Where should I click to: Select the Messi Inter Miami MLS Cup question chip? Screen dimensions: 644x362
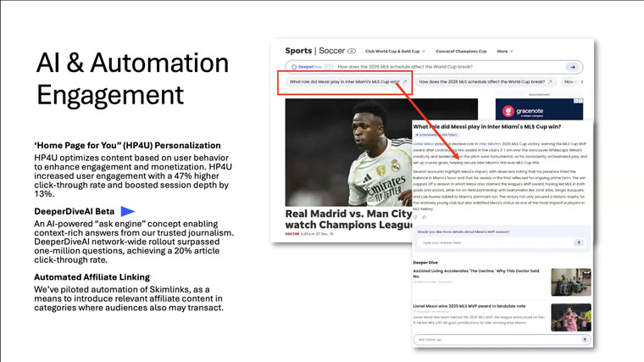coord(348,81)
